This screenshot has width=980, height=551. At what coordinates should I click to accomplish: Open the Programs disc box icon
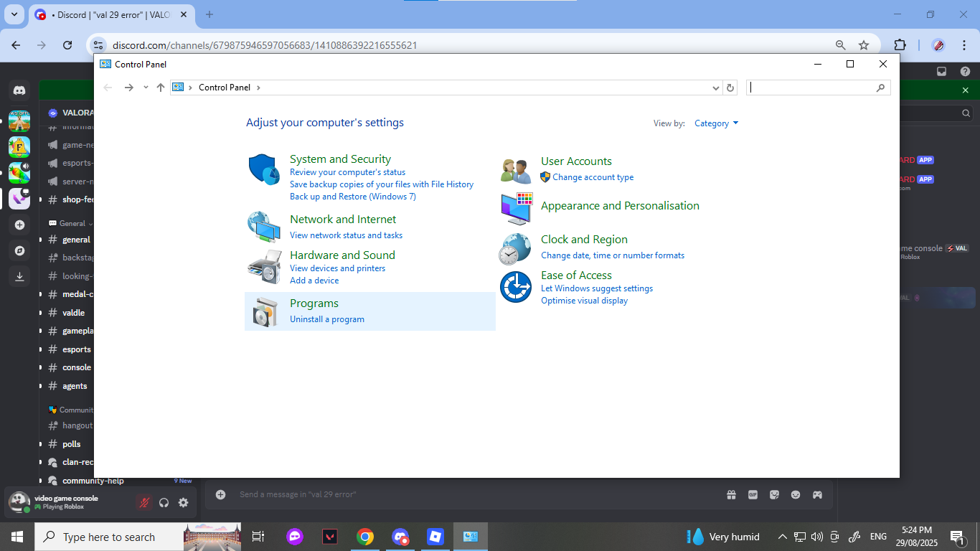265,312
